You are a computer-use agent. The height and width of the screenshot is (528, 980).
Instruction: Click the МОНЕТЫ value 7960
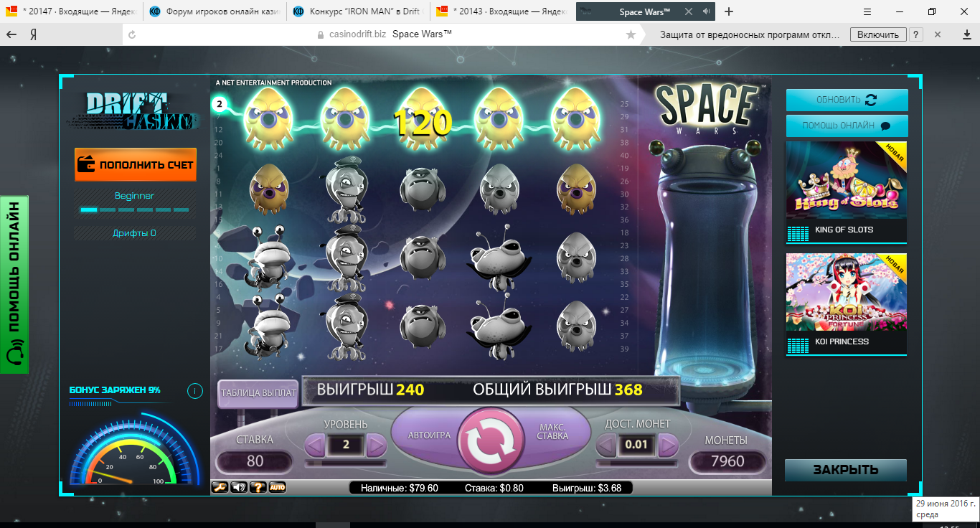click(x=727, y=461)
